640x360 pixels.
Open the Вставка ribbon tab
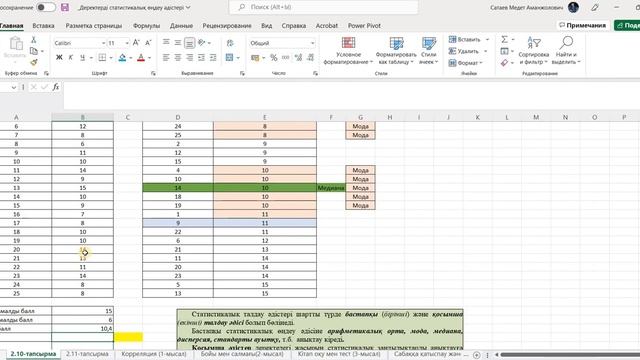coord(43,25)
